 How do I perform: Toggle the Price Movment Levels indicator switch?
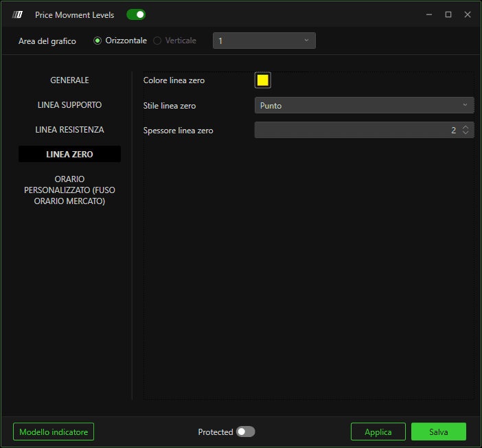tap(136, 14)
